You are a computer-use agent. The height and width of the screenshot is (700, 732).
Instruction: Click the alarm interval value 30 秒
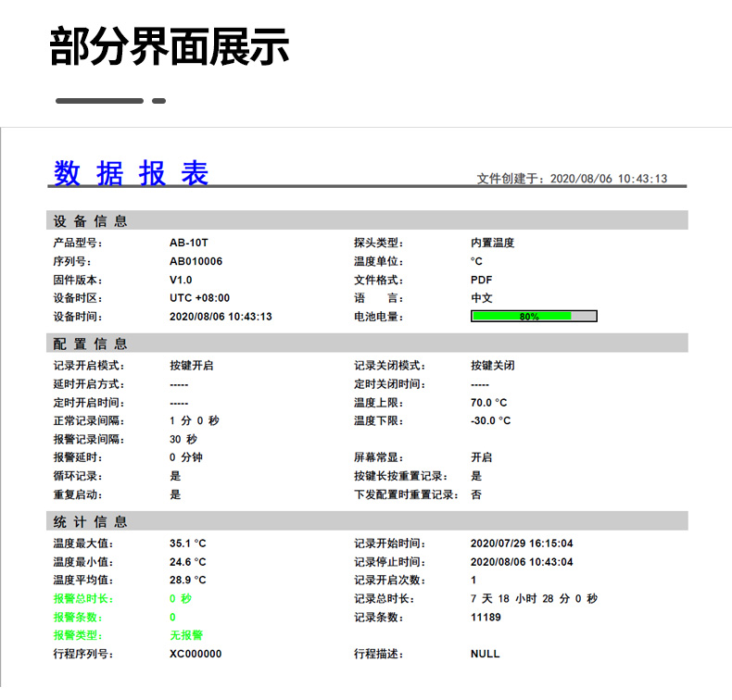[183, 439]
